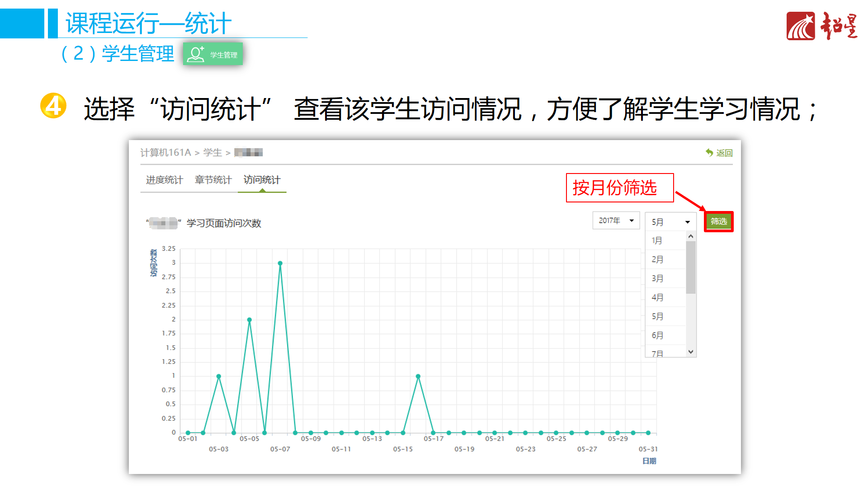
Task: Click the scroll-down arrow in month list
Action: (x=690, y=352)
